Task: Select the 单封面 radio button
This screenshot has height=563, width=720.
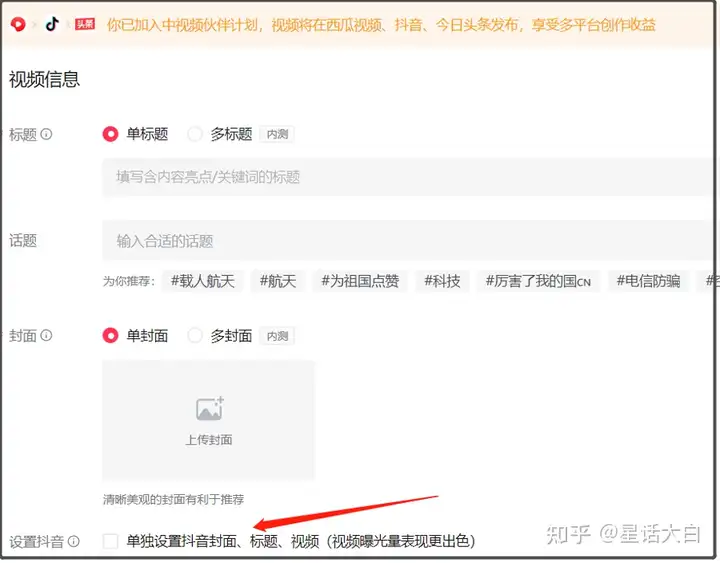Action: (110, 335)
